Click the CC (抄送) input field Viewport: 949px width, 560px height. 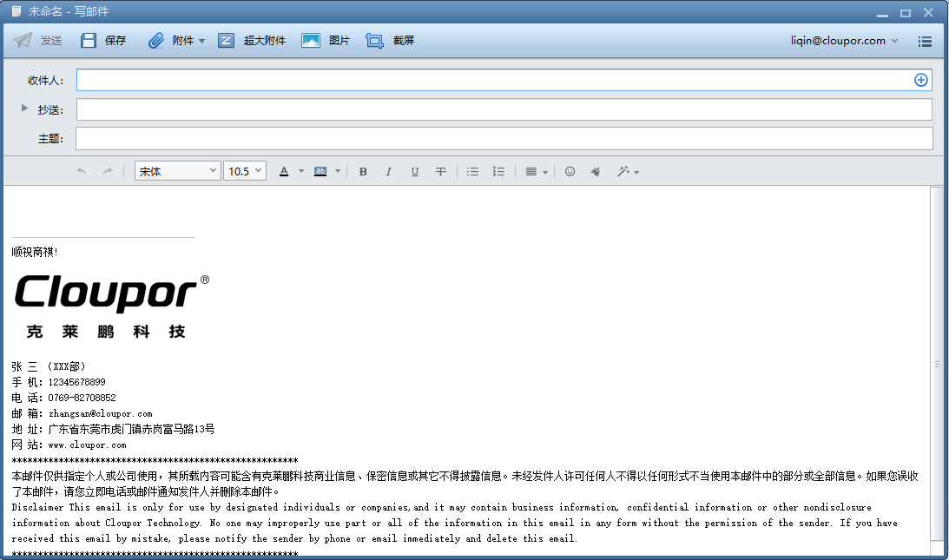point(504,109)
